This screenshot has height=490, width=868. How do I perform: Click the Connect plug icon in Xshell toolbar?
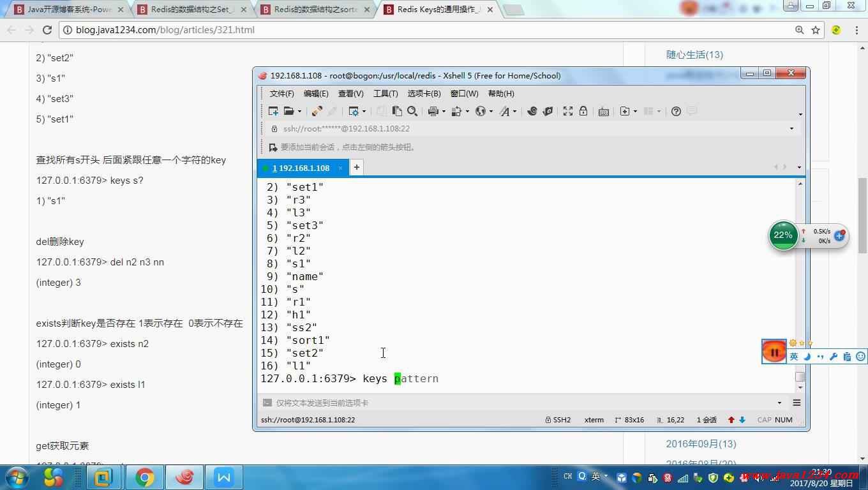(x=317, y=111)
